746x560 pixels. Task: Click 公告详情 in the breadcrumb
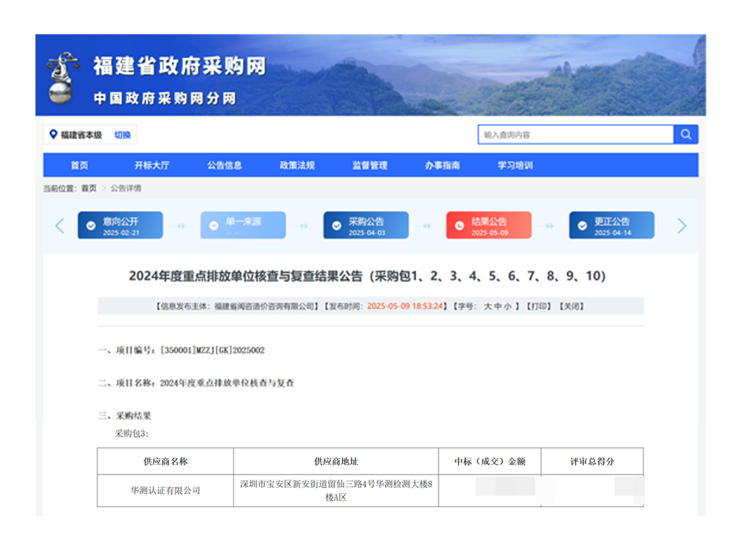(126, 188)
